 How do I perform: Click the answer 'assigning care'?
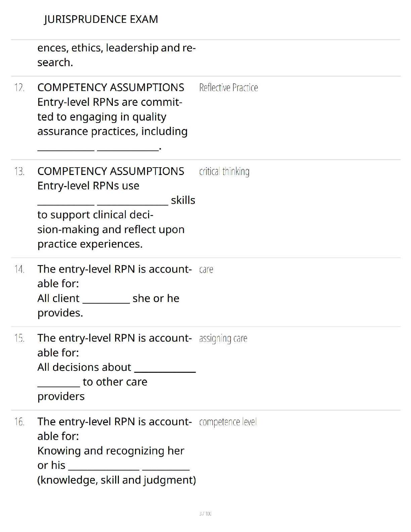coord(223,339)
